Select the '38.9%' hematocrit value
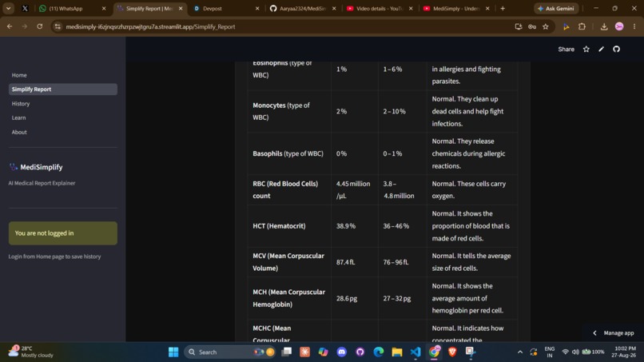644x362 pixels. point(346,226)
